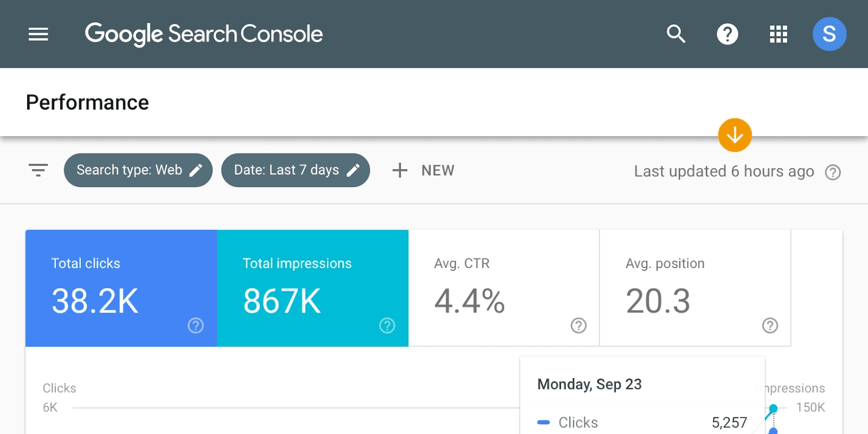Viewport: 868px width, 434px height.
Task: Open the Google apps grid
Action: [778, 34]
